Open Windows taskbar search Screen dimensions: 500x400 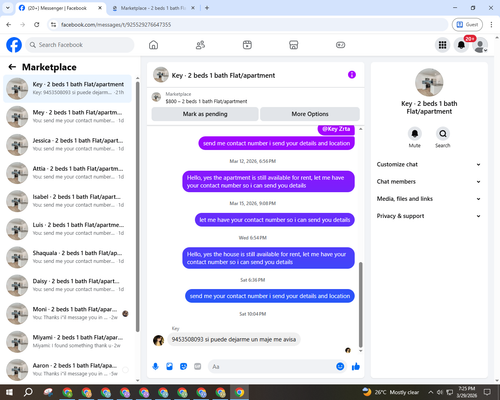click(x=28, y=392)
